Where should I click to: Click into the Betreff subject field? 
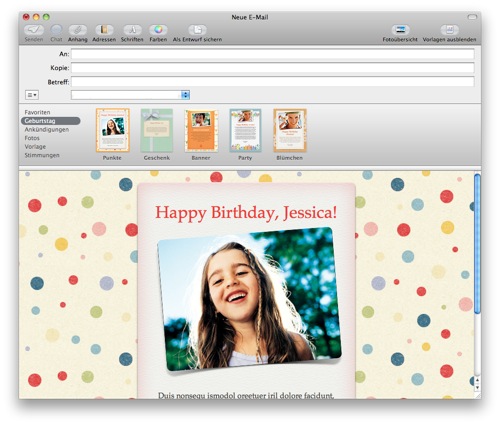point(272,82)
